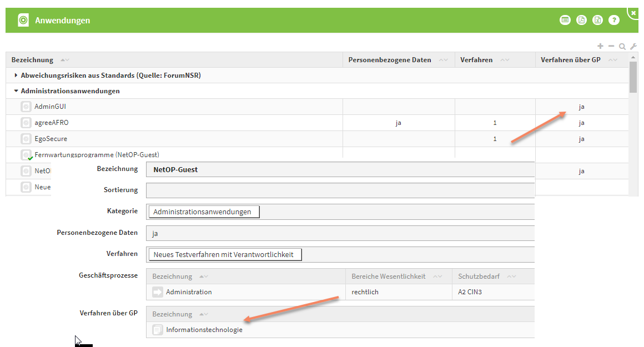Image resolution: width=644 pixels, height=347 pixels.
Task: Click agreeAFRO's Personenbezogene Daten ja cell
Action: coord(399,123)
